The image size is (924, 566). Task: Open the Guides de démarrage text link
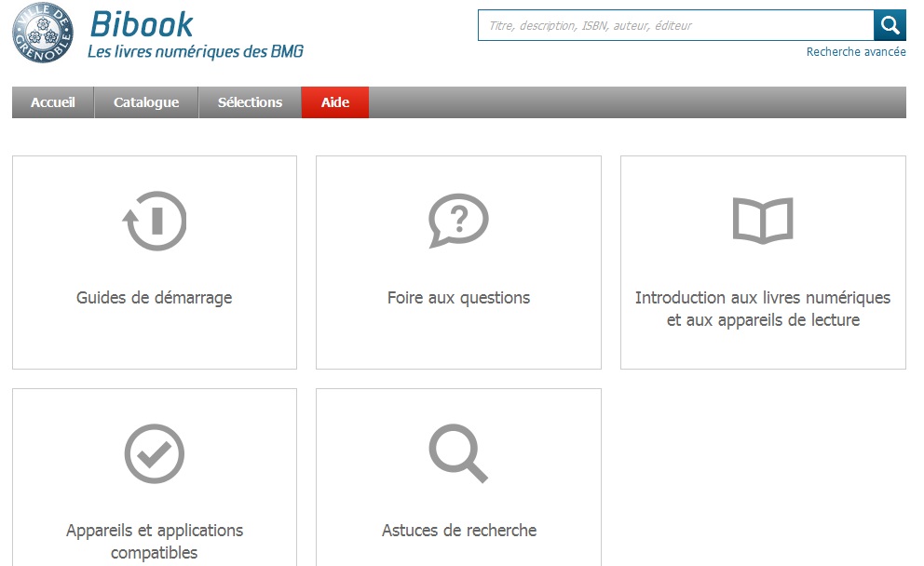point(155,298)
